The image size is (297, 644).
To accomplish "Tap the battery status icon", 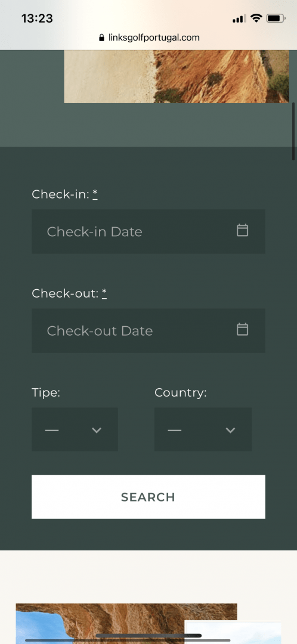I will (276, 18).
